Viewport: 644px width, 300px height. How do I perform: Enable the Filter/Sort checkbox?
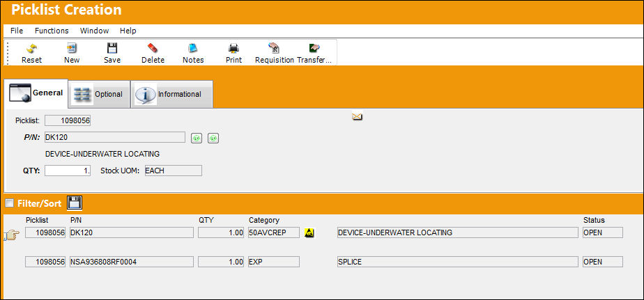(x=9, y=203)
